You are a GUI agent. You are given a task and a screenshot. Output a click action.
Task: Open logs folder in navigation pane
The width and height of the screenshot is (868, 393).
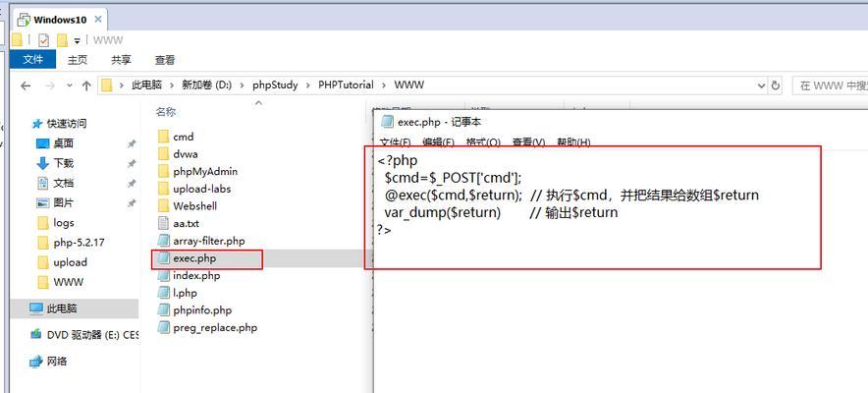coord(64,223)
